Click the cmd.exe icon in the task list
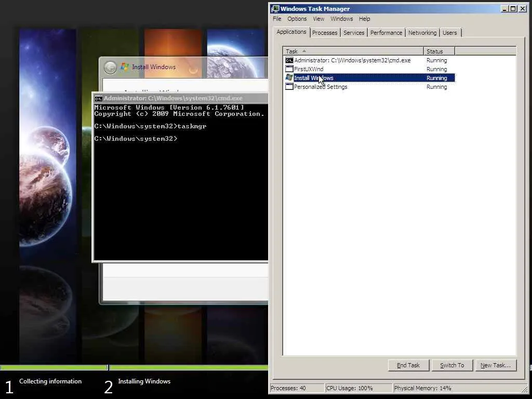 [289, 60]
